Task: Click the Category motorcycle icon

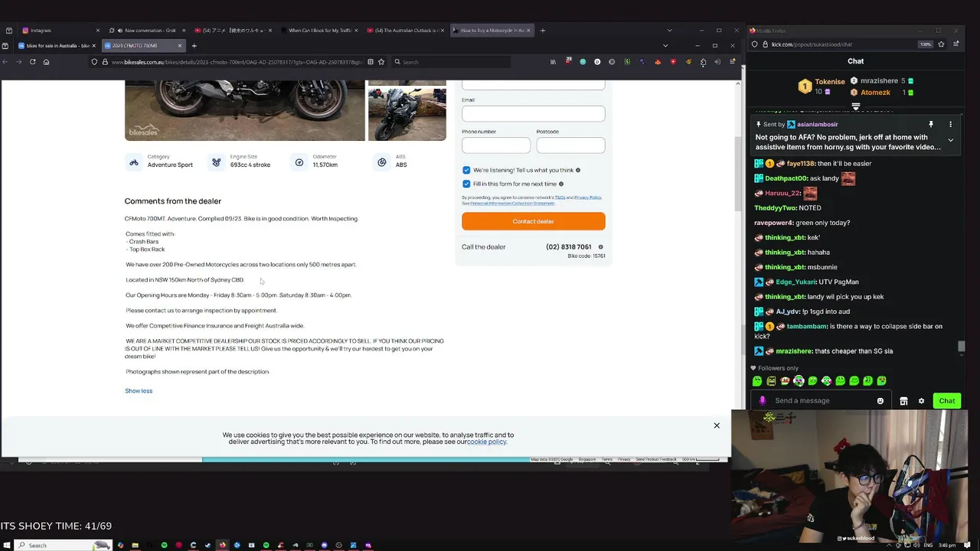Action: pyautogui.click(x=134, y=162)
